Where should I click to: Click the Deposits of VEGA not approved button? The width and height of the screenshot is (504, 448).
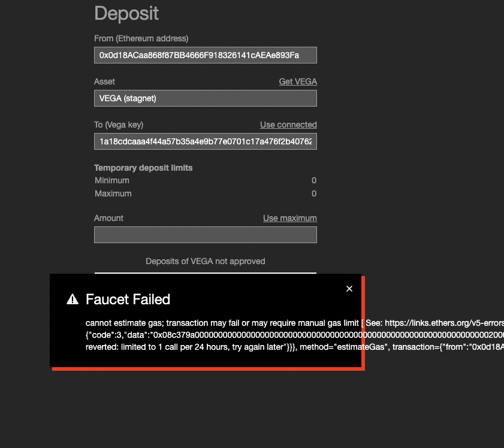(205, 261)
